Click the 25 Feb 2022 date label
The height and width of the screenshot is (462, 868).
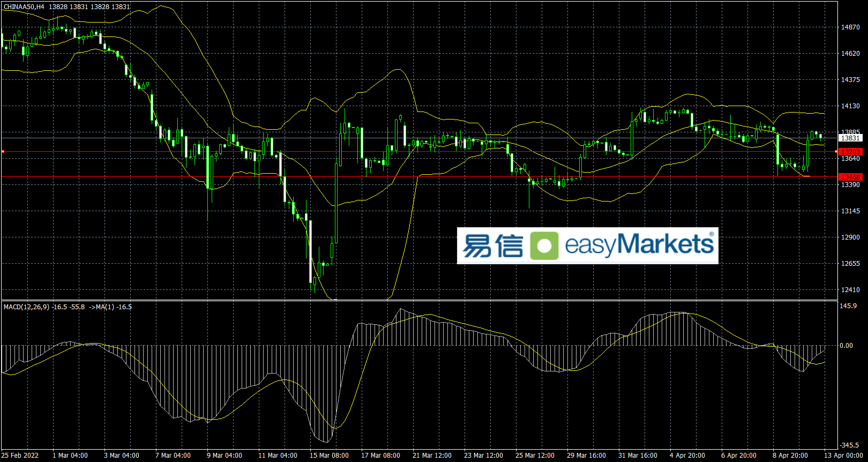pyautogui.click(x=20, y=456)
